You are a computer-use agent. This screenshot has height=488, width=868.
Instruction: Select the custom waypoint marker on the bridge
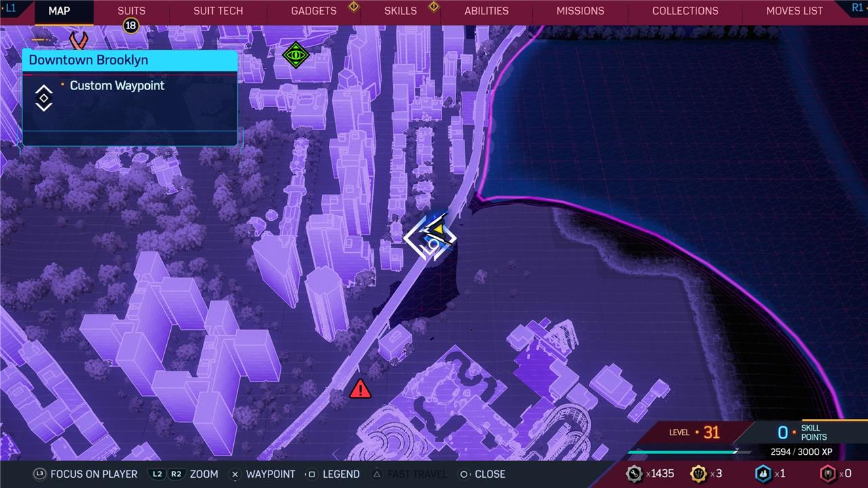431,238
